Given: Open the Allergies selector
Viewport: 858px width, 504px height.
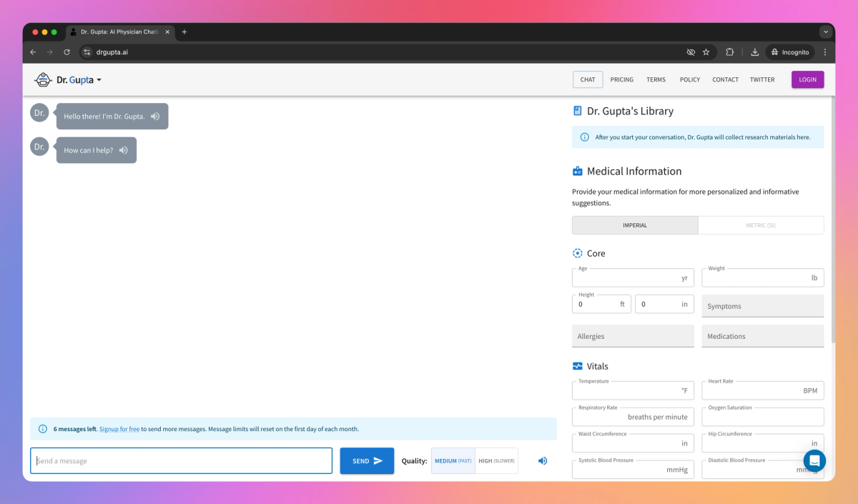Looking at the screenshot, I should tap(633, 336).
